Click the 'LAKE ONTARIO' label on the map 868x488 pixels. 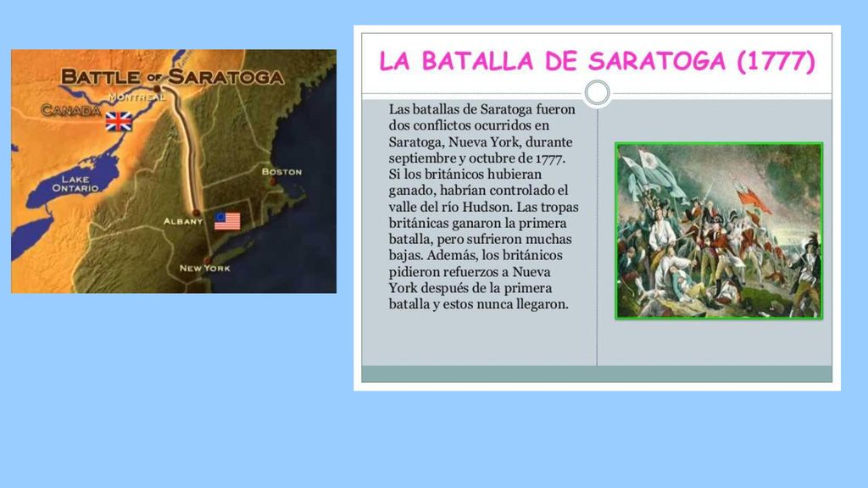pyautogui.click(x=75, y=184)
